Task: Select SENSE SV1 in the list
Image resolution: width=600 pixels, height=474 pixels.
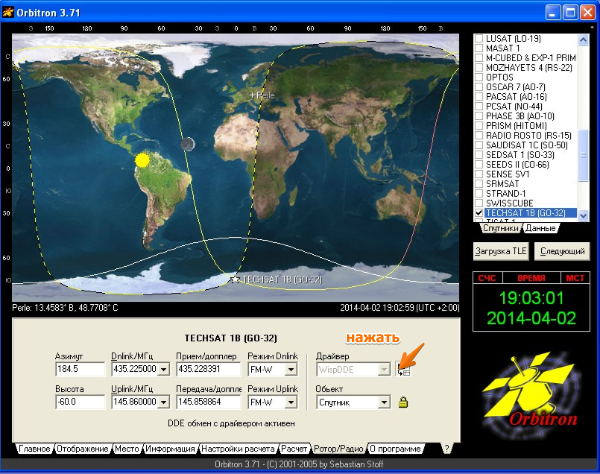Action: pos(507,174)
